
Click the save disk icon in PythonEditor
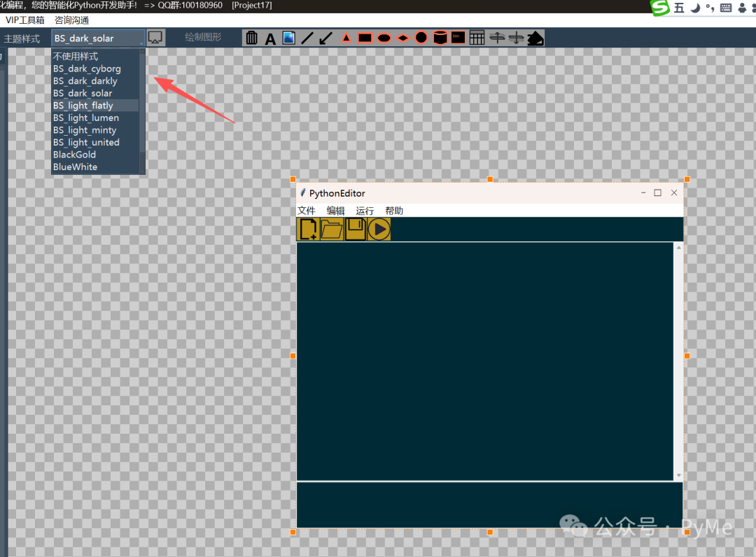point(356,229)
